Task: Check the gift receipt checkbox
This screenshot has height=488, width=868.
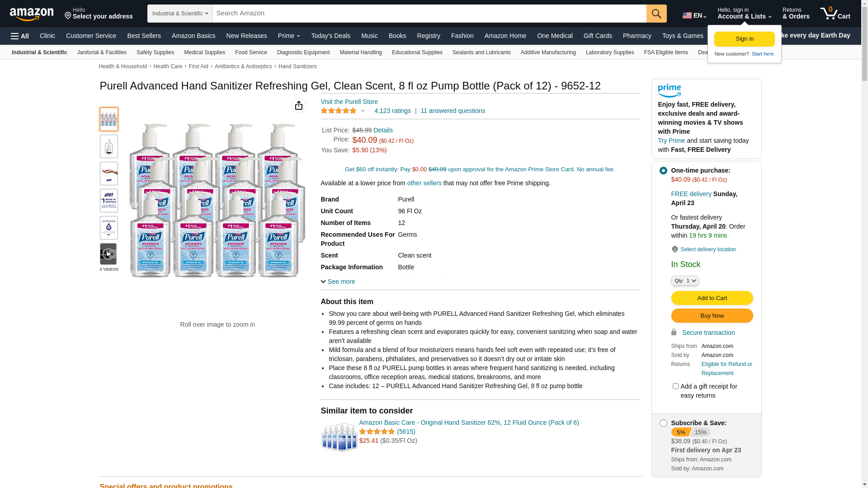Action: (675, 386)
